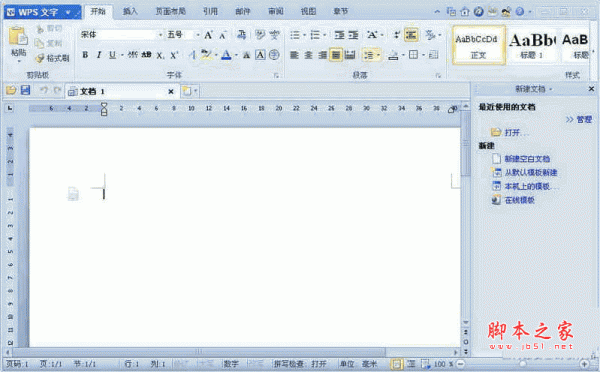Click the 新建空白文档 link
The image size is (600, 372).
(x=527, y=159)
